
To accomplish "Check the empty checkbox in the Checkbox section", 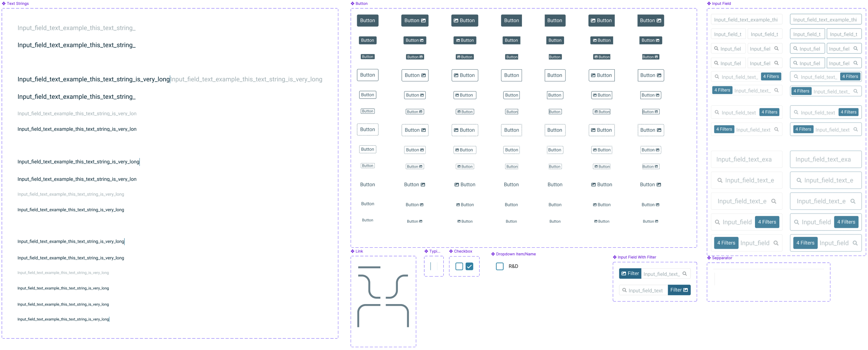I will [459, 266].
